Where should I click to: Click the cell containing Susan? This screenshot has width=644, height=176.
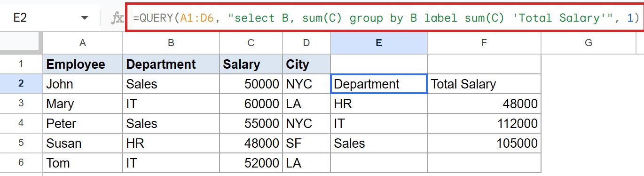[83, 143]
